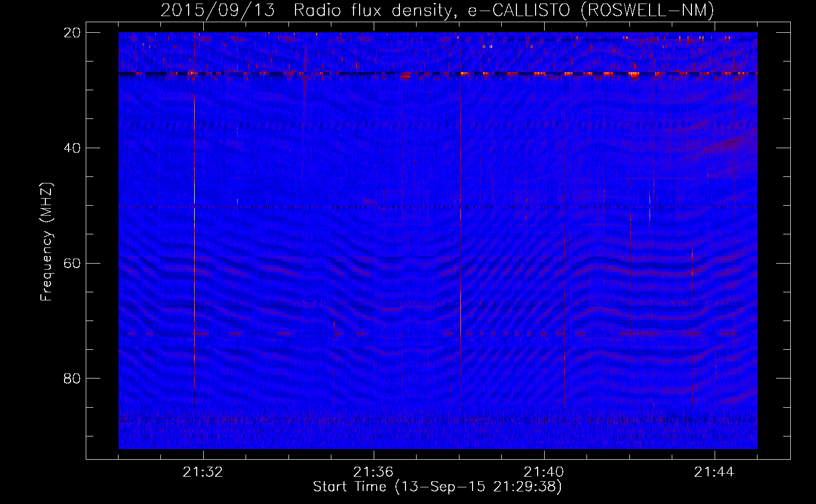Select the 40 MHz frequency tick label
The image size is (816, 504).
pyautogui.click(x=72, y=148)
